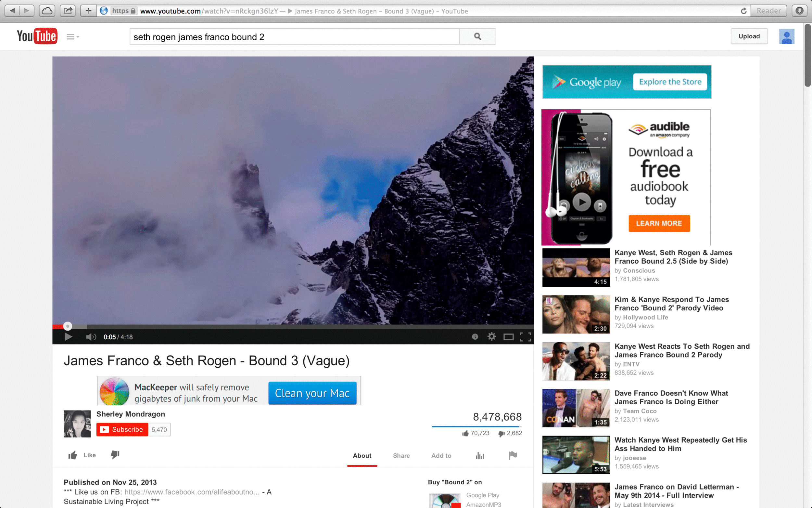Click the search magnifying glass button
Screen dimensions: 812x508
click(477, 36)
